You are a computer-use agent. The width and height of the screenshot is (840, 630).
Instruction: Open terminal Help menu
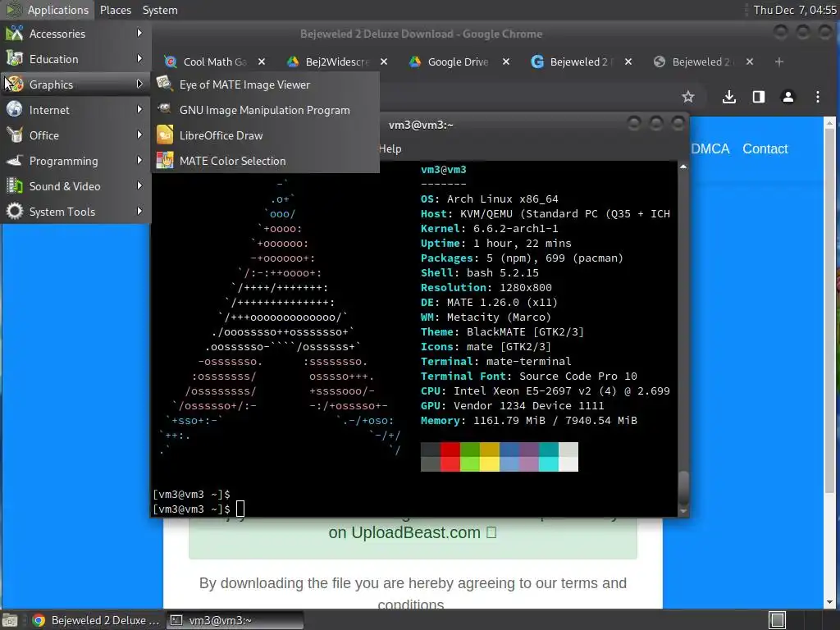390,149
